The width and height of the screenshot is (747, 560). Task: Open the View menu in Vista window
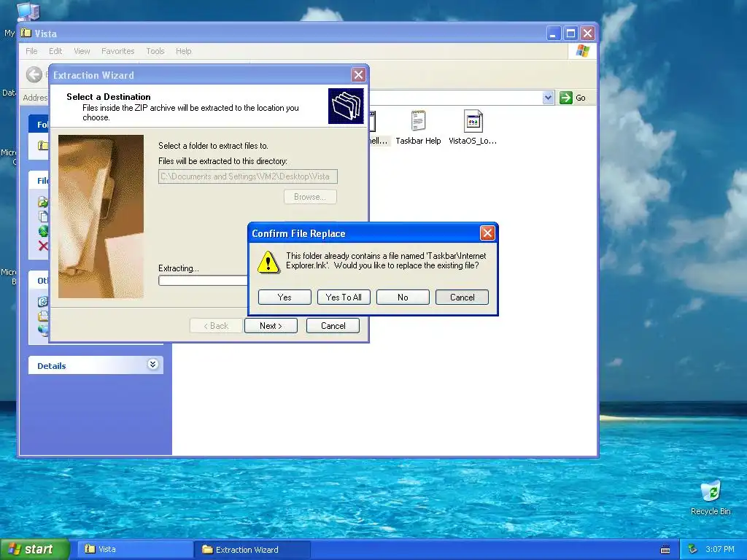(82, 51)
